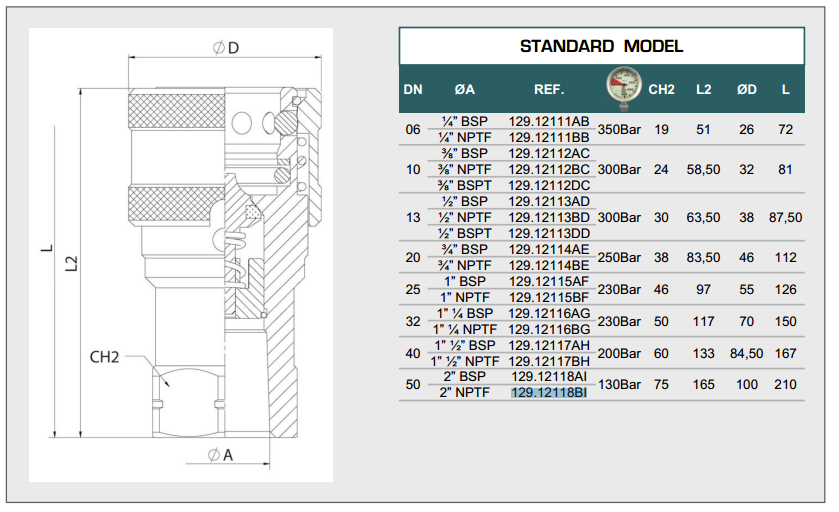Click the pressure gauge icon in table header
Viewport: 839px width, 512px height.
click(620, 87)
